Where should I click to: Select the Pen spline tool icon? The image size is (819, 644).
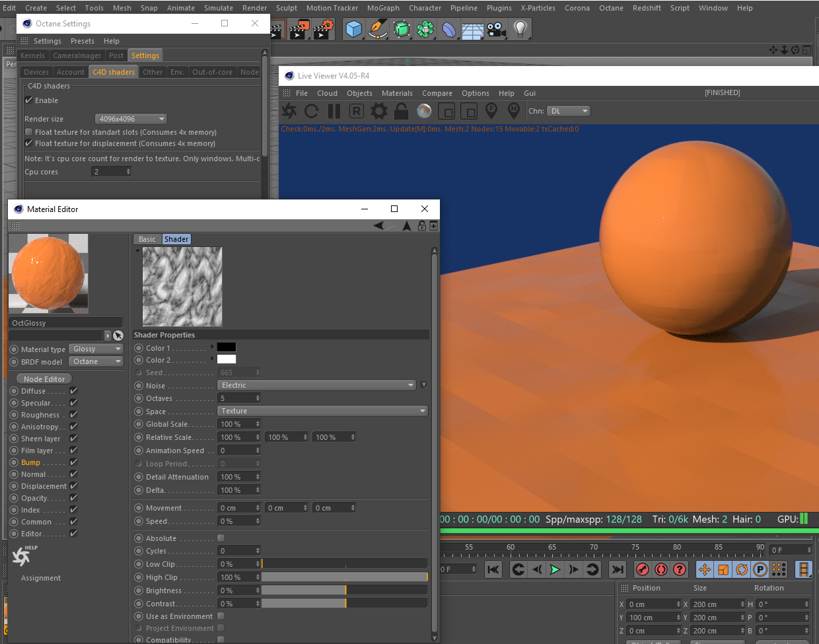click(x=378, y=30)
